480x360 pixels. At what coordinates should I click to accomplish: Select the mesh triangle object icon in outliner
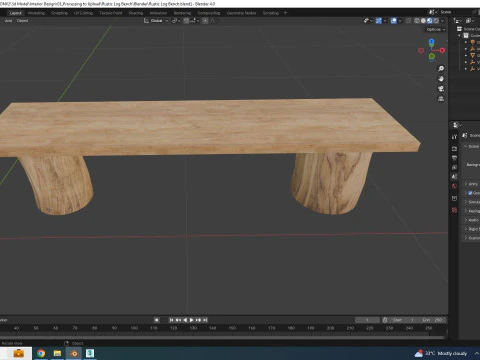pos(472,55)
